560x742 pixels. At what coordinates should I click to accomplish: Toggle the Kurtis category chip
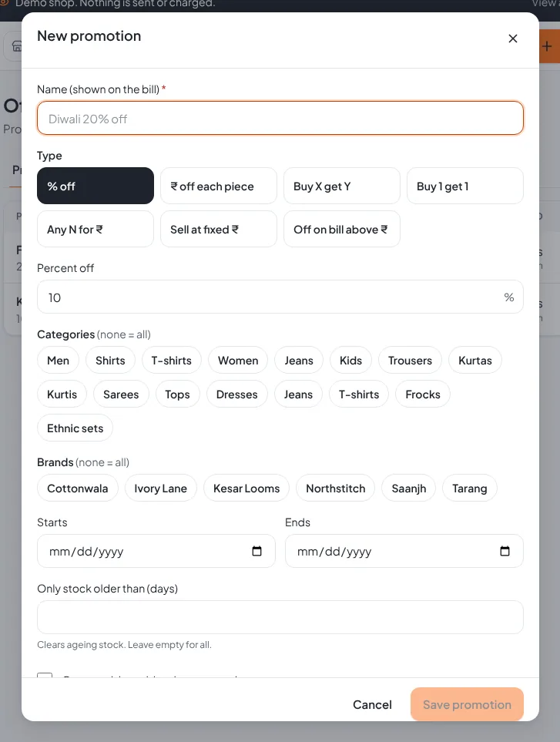click(x=62, y=395)
